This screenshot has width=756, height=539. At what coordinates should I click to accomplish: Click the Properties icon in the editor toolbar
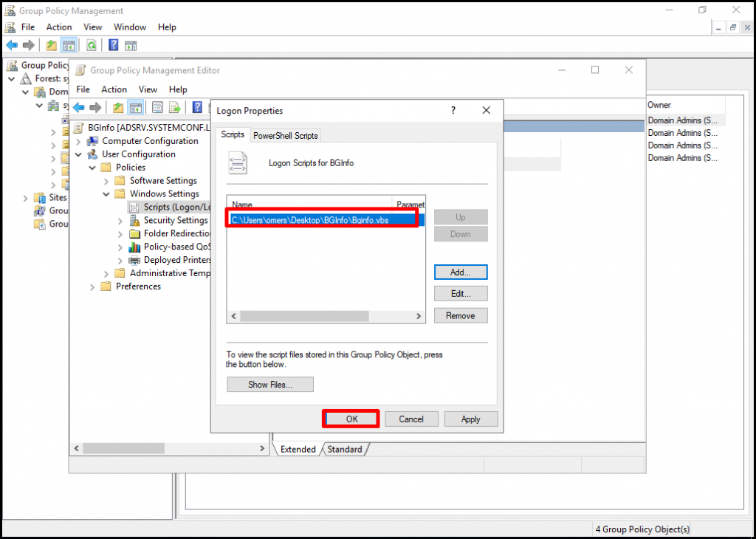[x=157, y=107]
